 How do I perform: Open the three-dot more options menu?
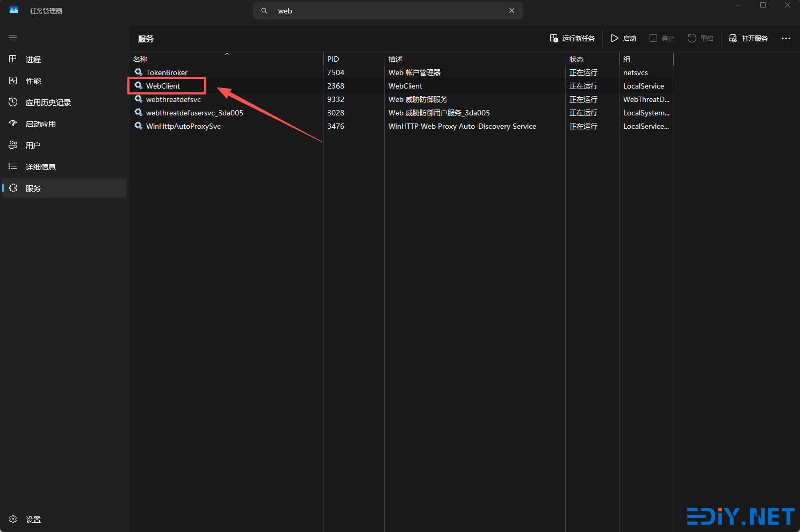(785, 39)
